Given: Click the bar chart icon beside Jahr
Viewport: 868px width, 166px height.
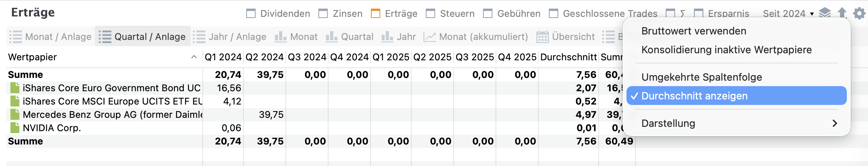Looking at the screenshot, I should [x=387, y=37].
